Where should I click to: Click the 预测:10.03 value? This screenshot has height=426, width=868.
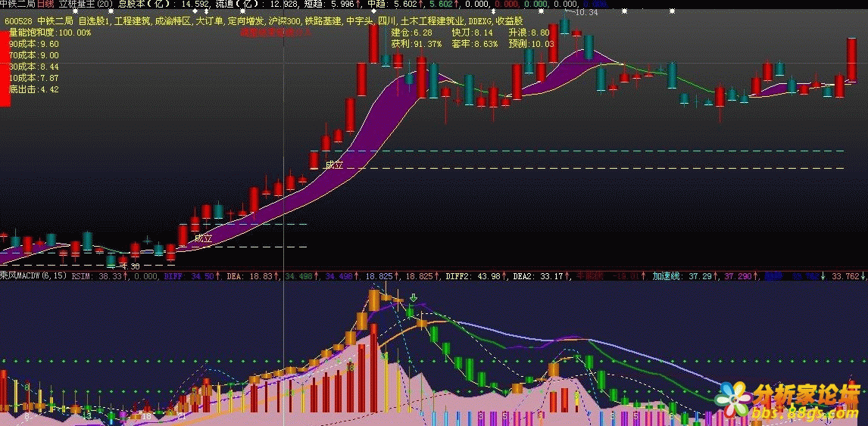532,44
